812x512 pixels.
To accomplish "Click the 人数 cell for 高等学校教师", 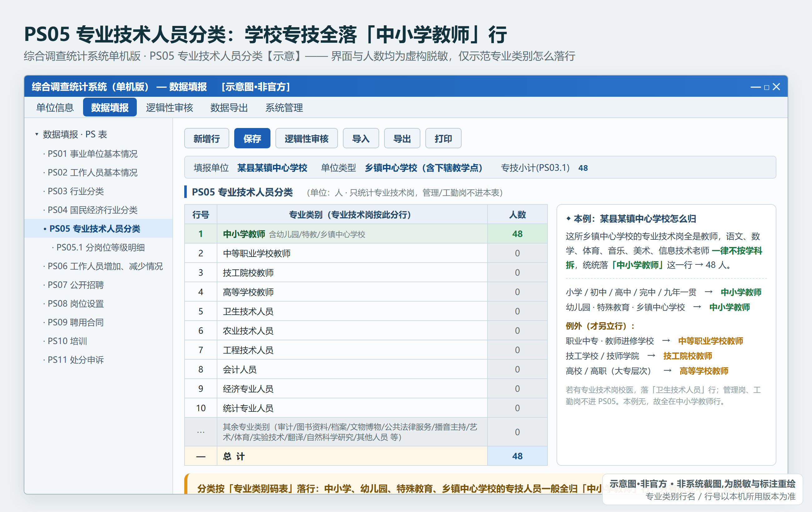I will point(517,292).
